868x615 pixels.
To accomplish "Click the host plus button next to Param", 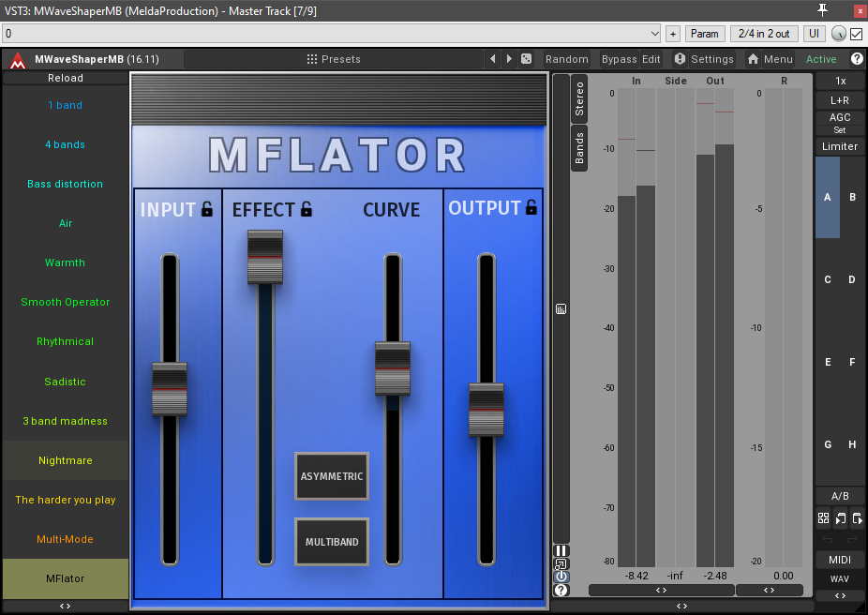I will click(x=673, y=34).
